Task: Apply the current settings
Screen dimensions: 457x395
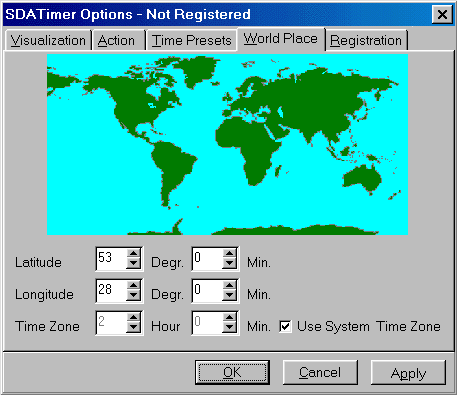Action: 408,372
